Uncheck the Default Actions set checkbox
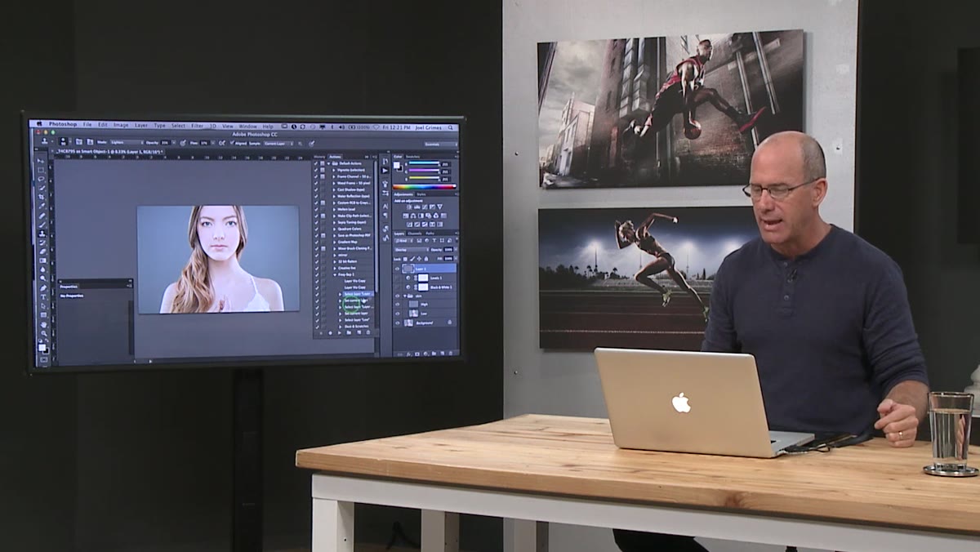 [316, 163]
